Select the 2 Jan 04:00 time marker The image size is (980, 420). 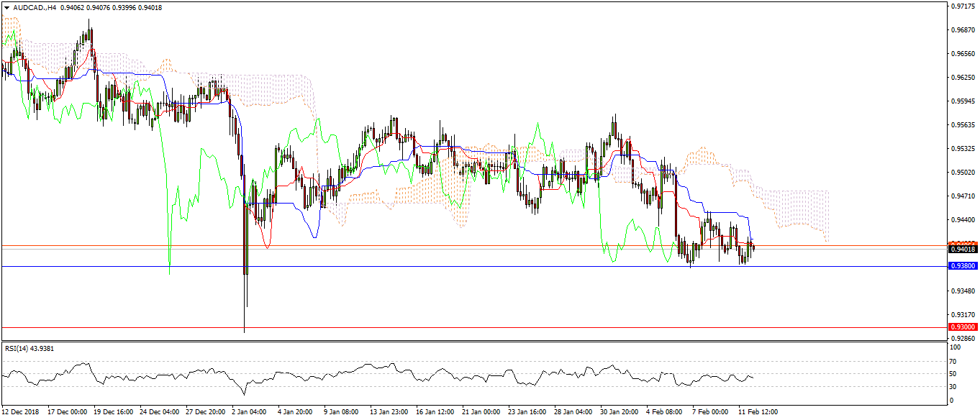pyautogui.click(x=248, y=413)
